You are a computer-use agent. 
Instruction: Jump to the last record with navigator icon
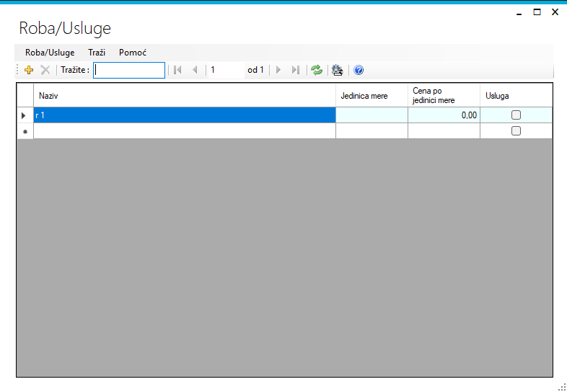click(x=296, y=70)
